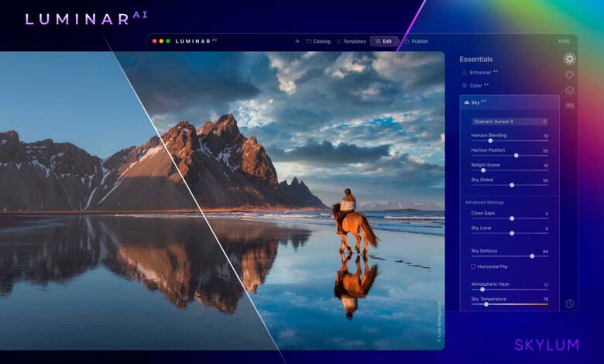Viewport: 604px width, 364px height.
Task: Click the yellow minimize window button
Action: (x=161, y=41)
